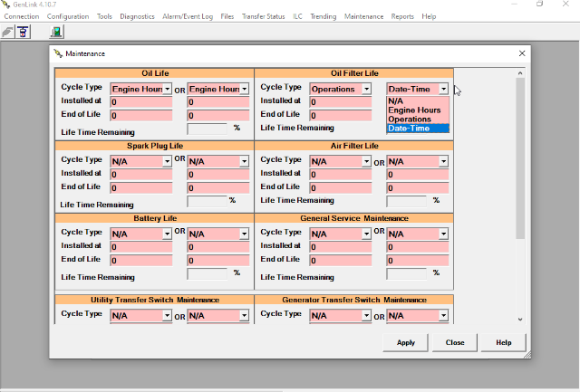The height and width of the screenshot is (392, 580).
Task: Click General Service second End of Life field
Action: click(418, 261)
